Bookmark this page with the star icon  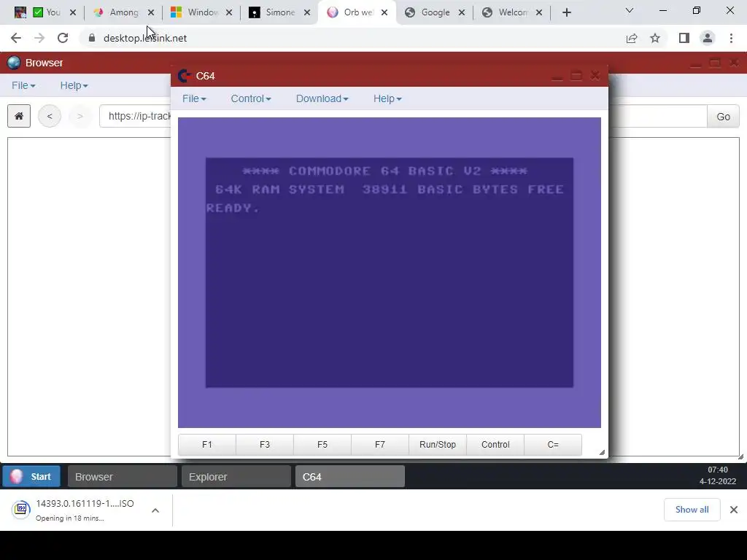[655, 38]
